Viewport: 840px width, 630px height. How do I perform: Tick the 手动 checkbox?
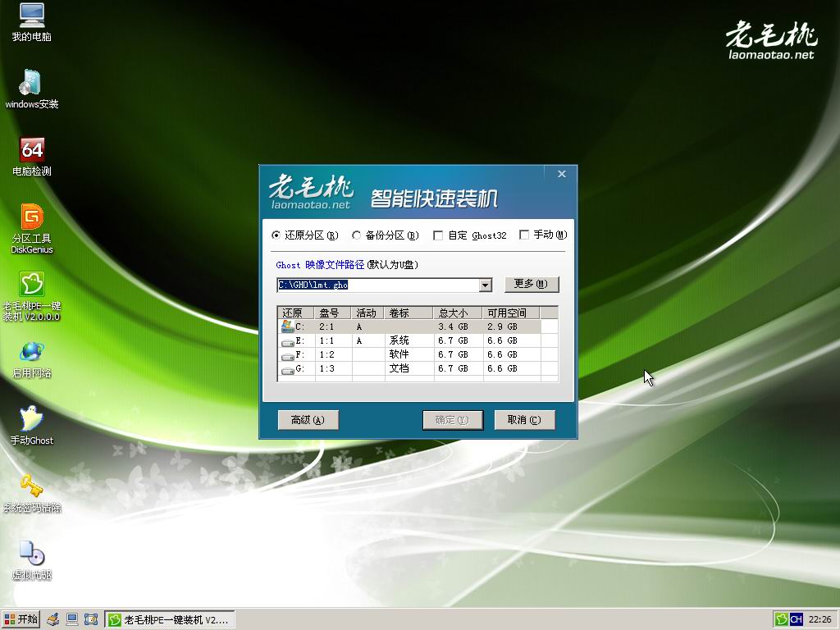pos(524,235)
